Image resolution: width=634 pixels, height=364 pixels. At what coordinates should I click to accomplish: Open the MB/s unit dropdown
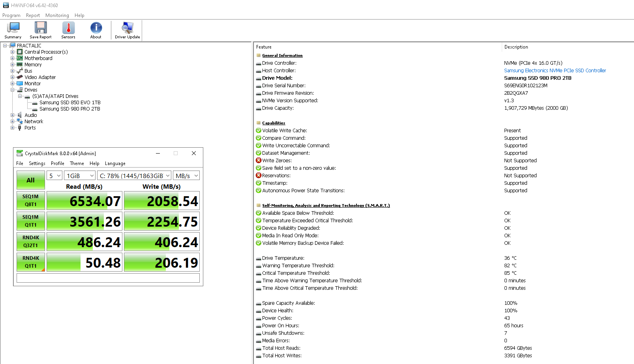pos(186,176)
